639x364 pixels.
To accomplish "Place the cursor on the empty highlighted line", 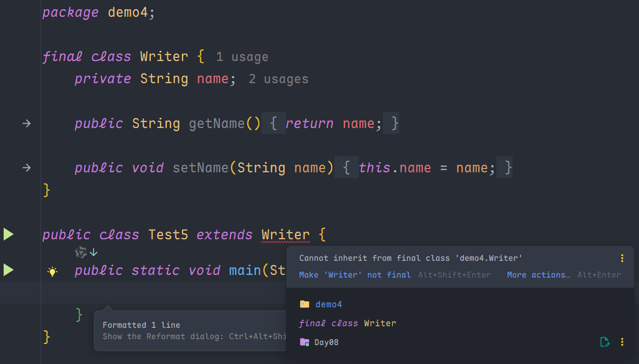I will [x=162, y=292].
